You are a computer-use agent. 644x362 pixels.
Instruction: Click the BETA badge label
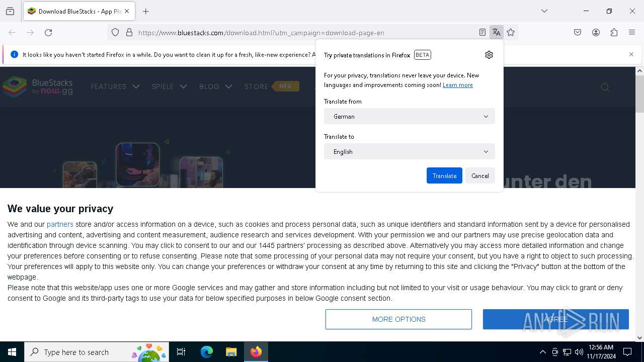point(423,55)
